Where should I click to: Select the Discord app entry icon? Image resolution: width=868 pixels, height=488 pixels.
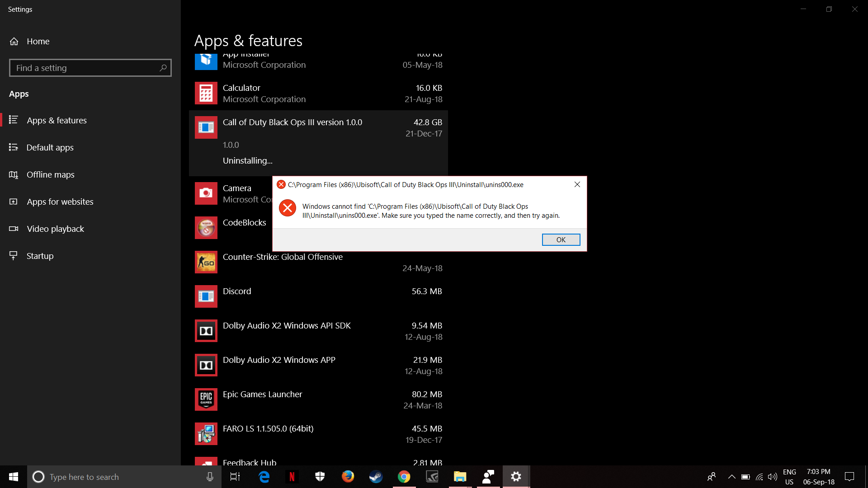point(206,297)
